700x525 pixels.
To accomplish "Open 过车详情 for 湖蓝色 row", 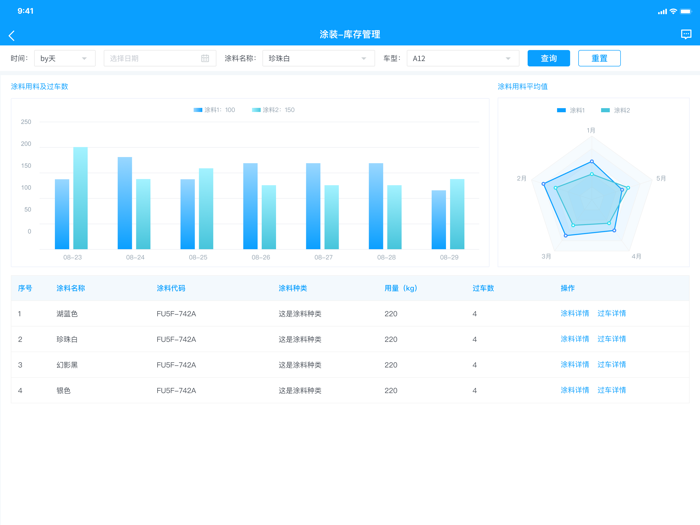I will [612, 313].
